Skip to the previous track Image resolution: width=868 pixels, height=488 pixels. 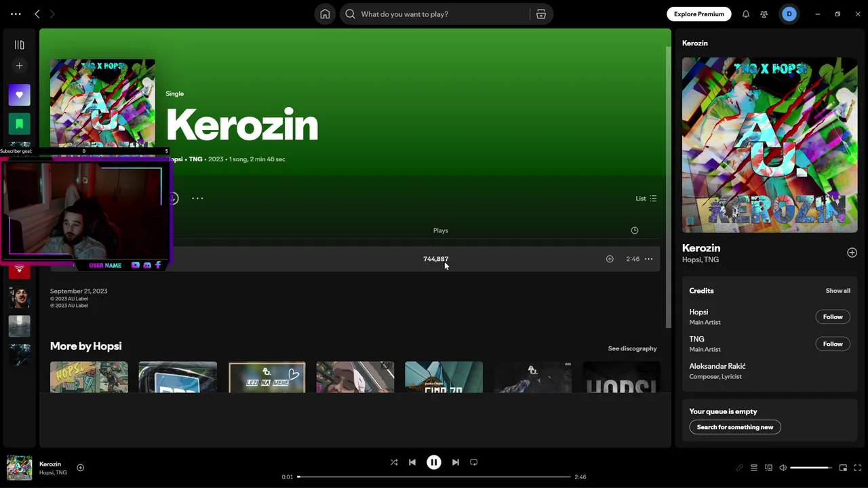point(412,462)
